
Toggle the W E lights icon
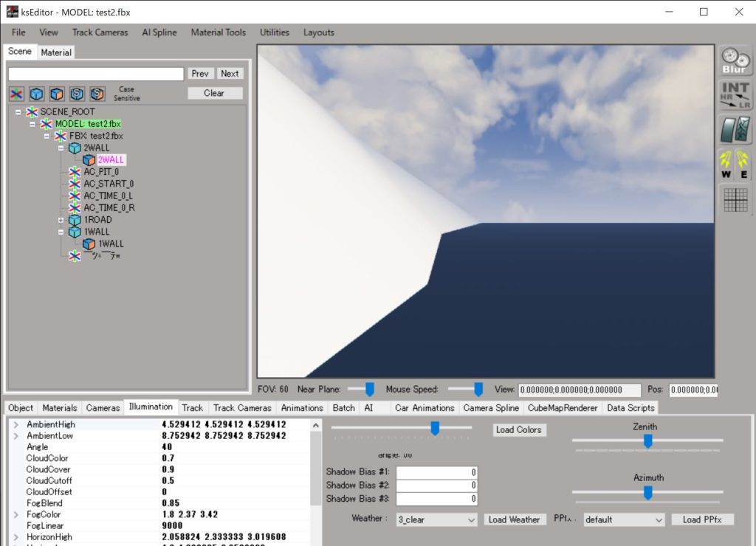click(x=735, y=165)
